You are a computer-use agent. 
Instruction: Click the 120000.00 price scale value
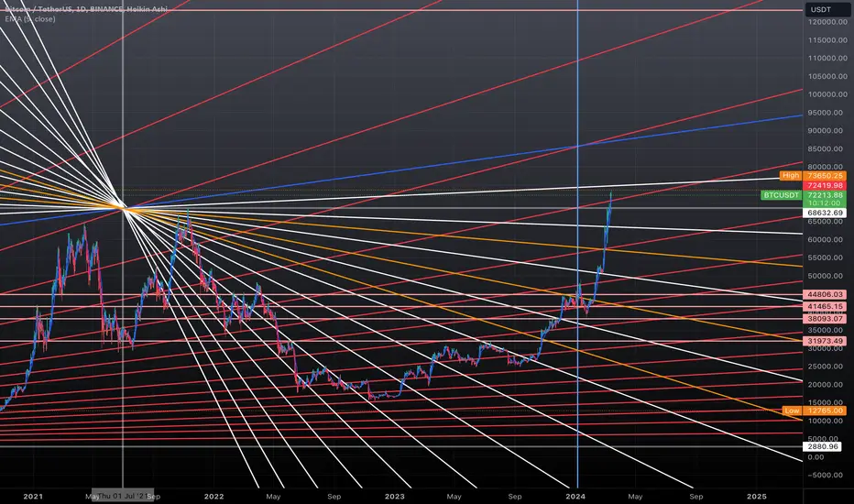click(x=827, y=22)
